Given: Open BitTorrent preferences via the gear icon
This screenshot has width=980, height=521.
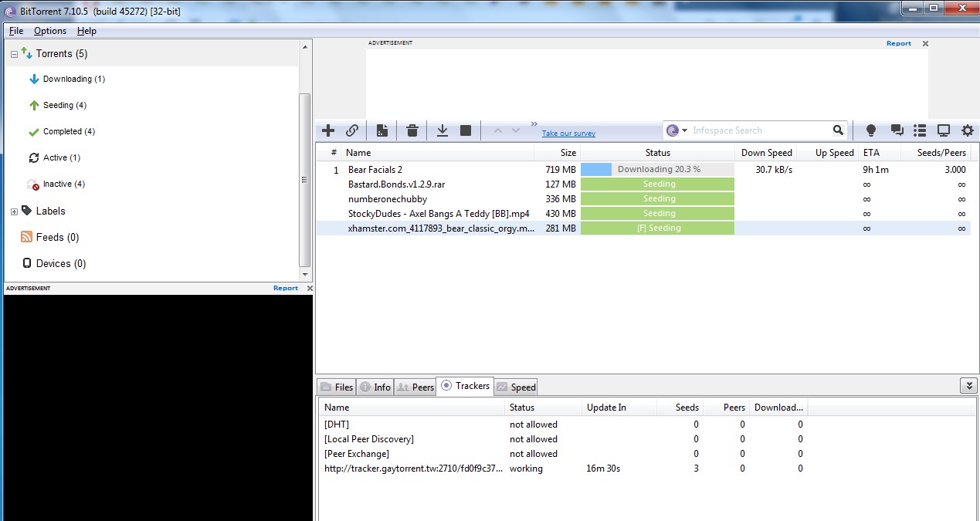Looking at the screenshot, I should tap(967, 130).
